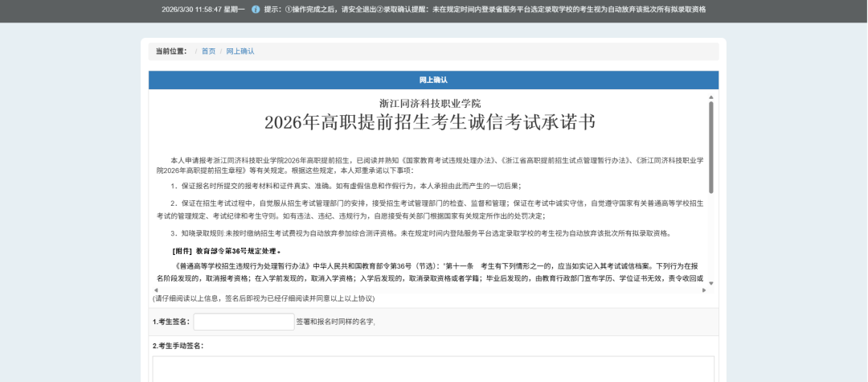The image size is (868, 382).
Task: Click the 当前位置 breadcrumb label
Action: pyautogui.click(x=171, y=51)
